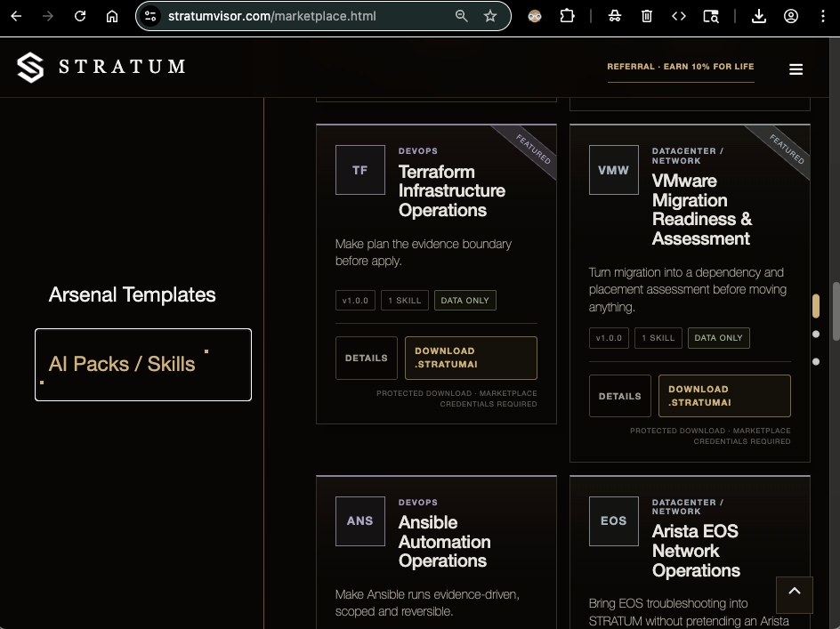Click the VMware Migration Readiness & Assessment title

702,209
